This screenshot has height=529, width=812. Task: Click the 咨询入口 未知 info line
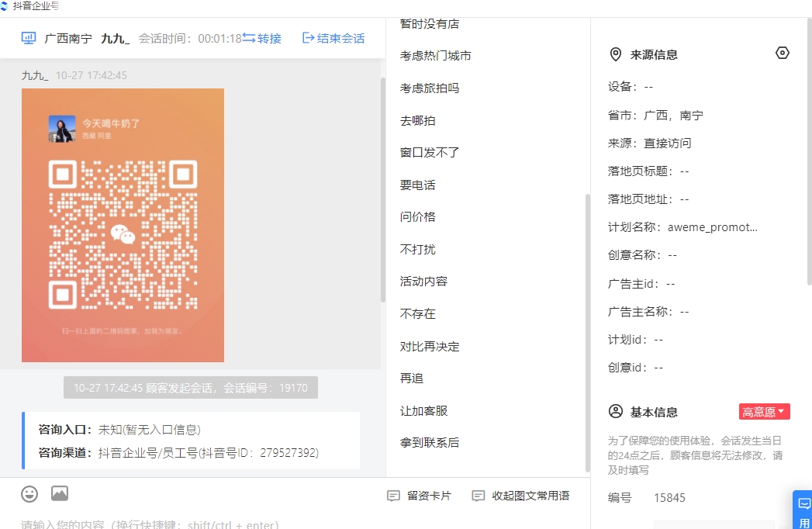click(119, 430)
